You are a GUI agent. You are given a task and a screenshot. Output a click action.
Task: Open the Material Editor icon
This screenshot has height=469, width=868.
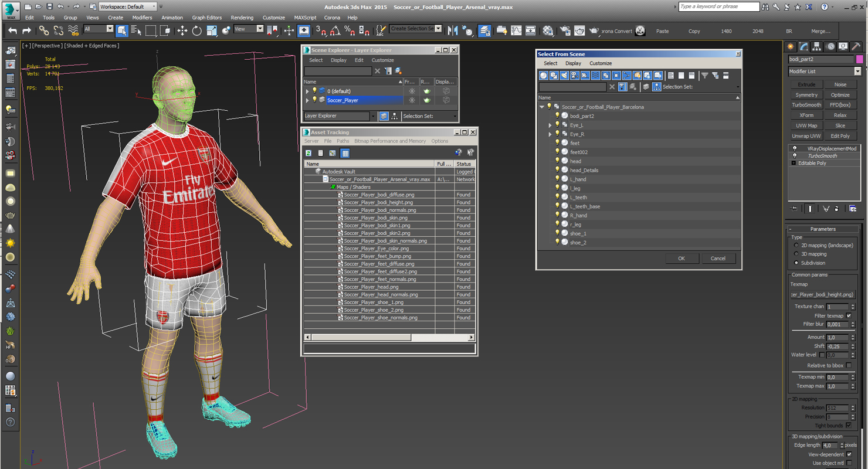click(x=548, y=30)
